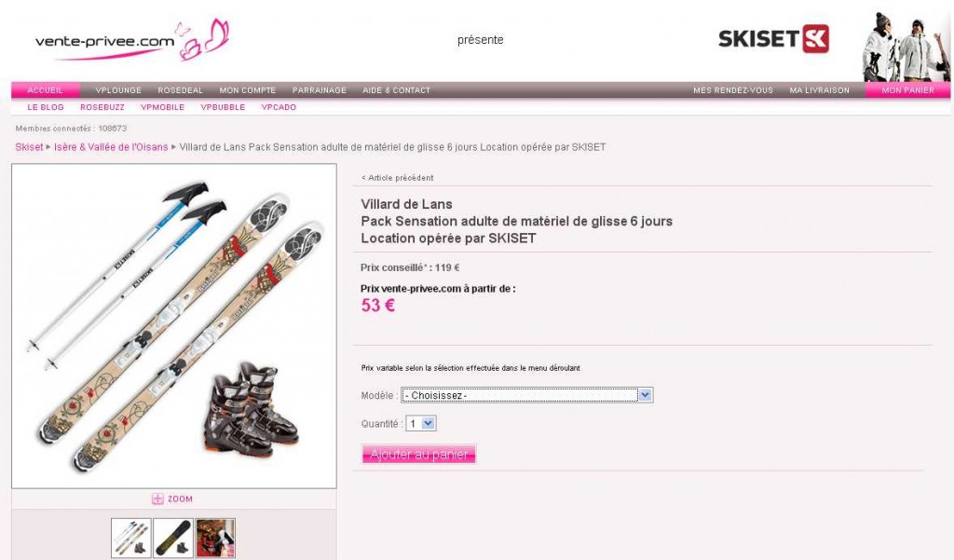The image size is (954, 560).
Task: Click the SKISET brand logo
Action: click(773, 39)
